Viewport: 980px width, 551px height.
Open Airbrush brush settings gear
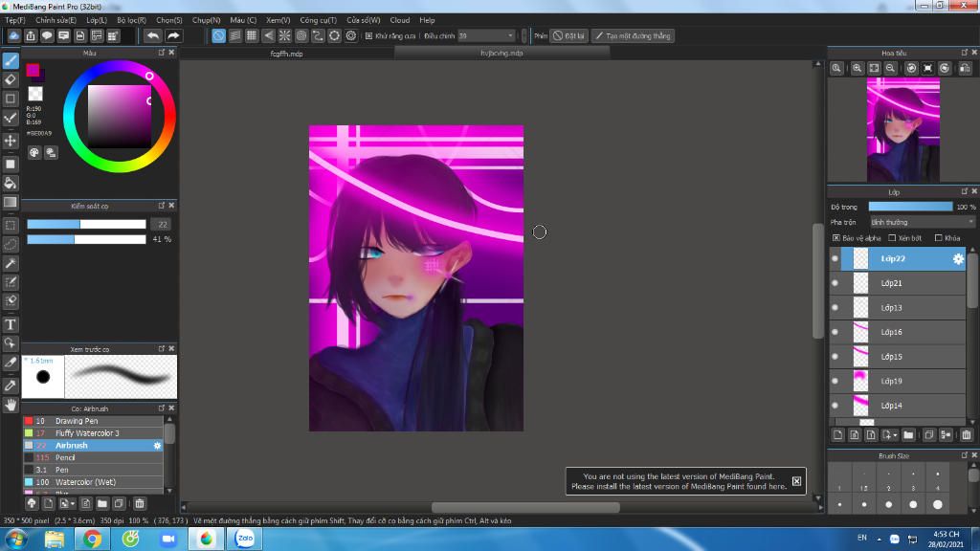tap(157, 446)
